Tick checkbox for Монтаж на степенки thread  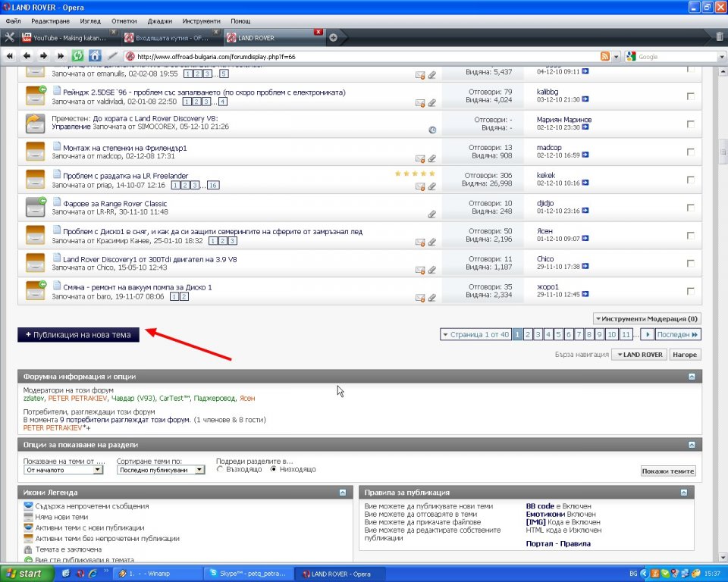coord(690,152)
